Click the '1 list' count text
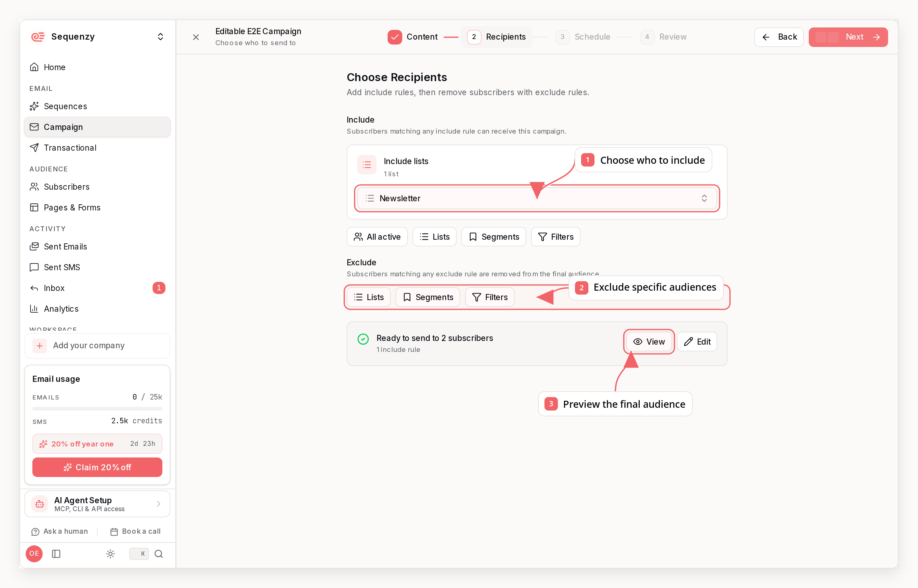918x588 pixels. (x=391, y=174)
